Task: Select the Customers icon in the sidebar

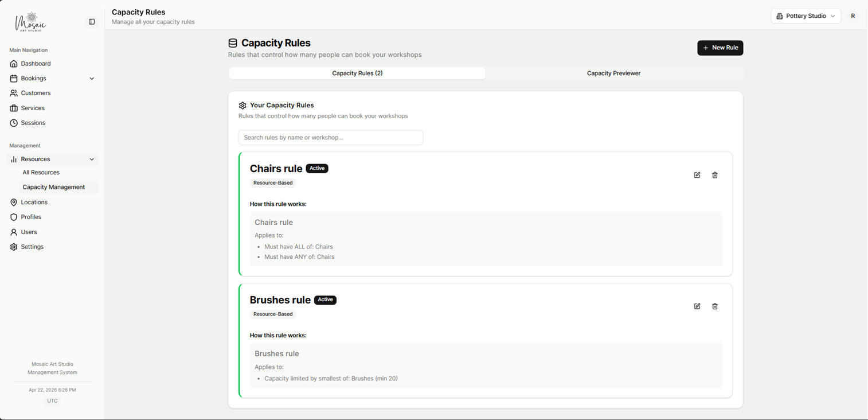Action: pyautogui.click(x=14, y=93)
